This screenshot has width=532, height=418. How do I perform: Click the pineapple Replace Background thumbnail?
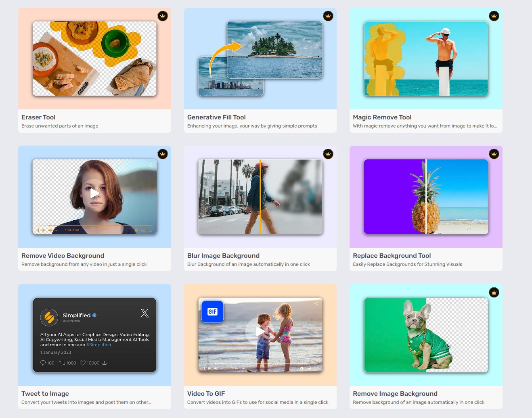[x=426, y=197]
